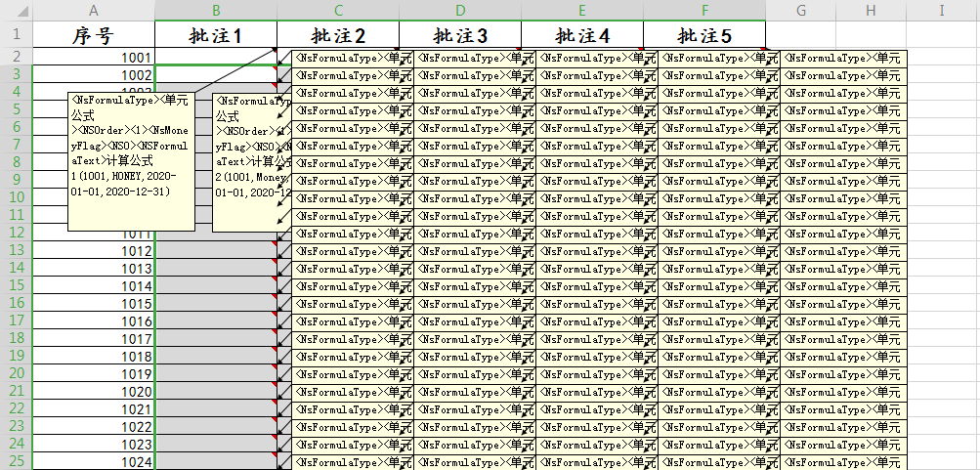The height and width of the screenshot is (470, 980).
Task: Select row header 3
Action: pyautogui.click(x=17, y=73)
